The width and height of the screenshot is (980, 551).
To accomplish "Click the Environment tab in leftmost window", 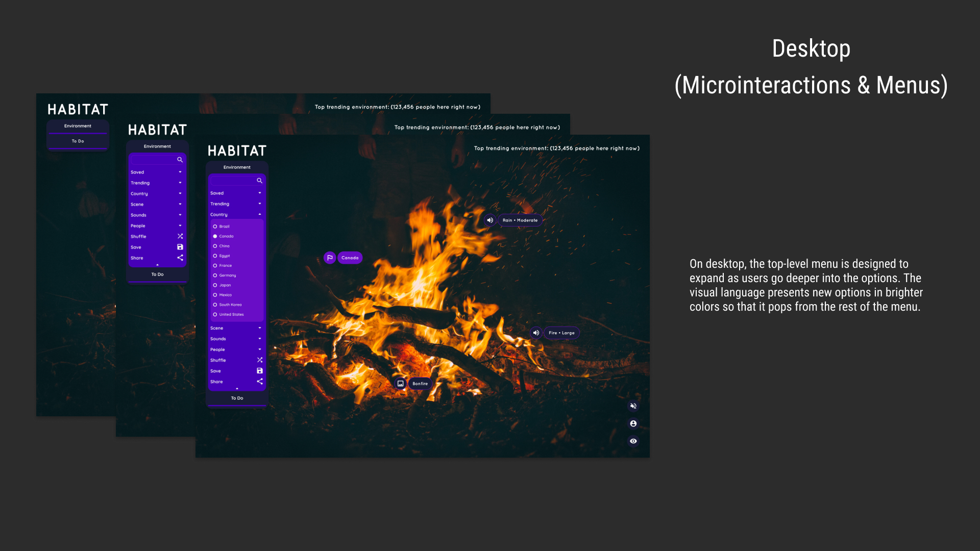I will click(x=78, y=126).
